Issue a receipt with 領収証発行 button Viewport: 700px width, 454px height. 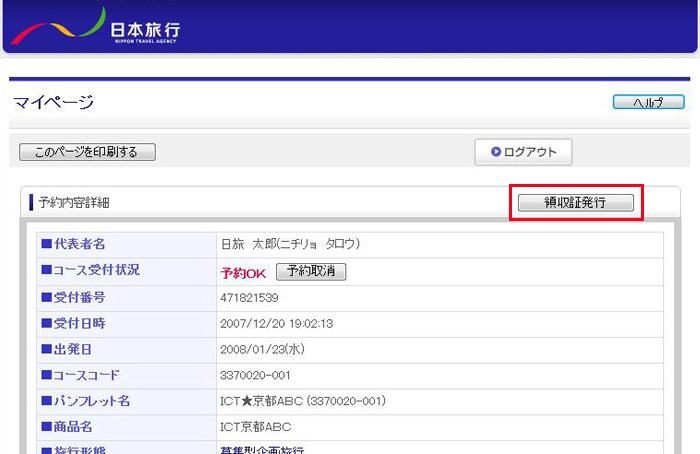[575, 202]
